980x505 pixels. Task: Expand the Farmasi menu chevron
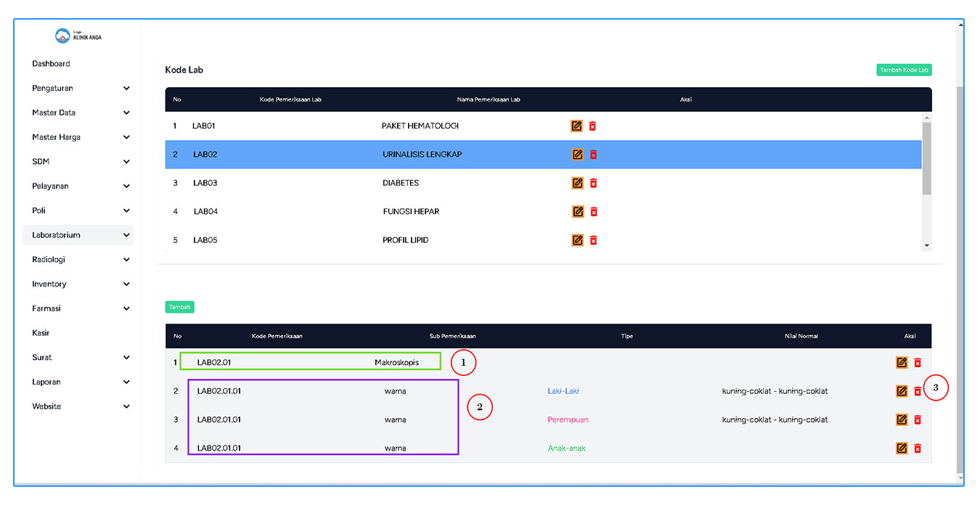point(126,309)
